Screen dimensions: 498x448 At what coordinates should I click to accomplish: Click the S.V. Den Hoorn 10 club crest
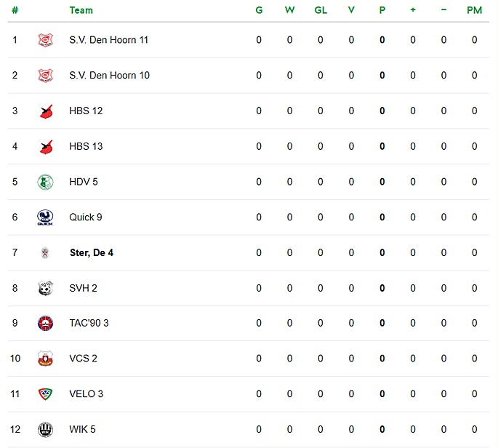45,76
